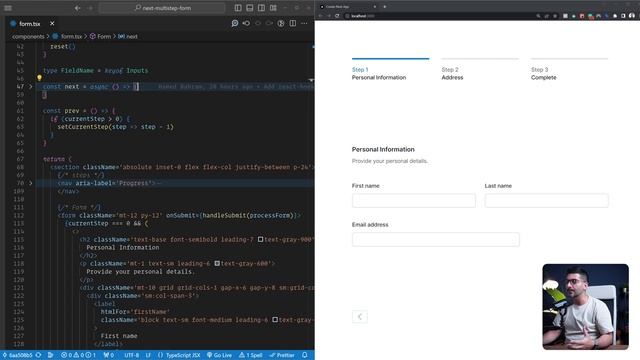Image resolution: width=640 pixels, height=360 pixels.
Task: Open the red extension icon in browser toolbar
Action: (582, 16)
